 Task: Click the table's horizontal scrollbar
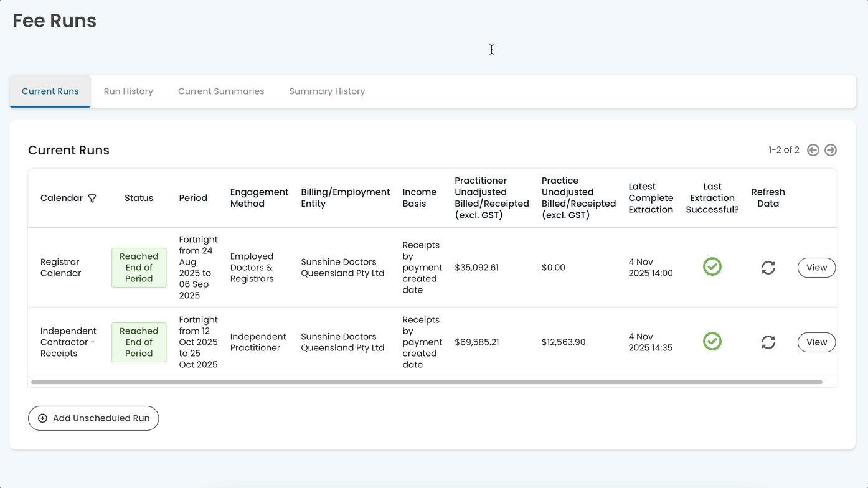point(427,382)
